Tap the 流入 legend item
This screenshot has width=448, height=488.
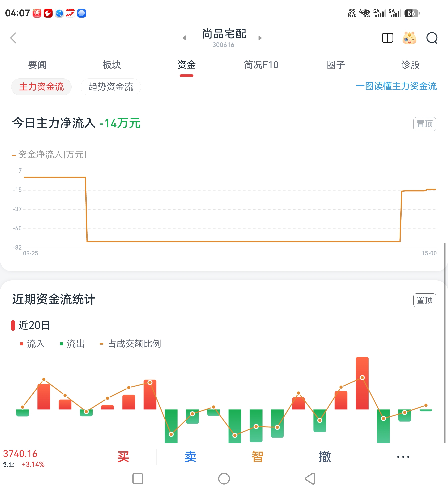[32, 344]
